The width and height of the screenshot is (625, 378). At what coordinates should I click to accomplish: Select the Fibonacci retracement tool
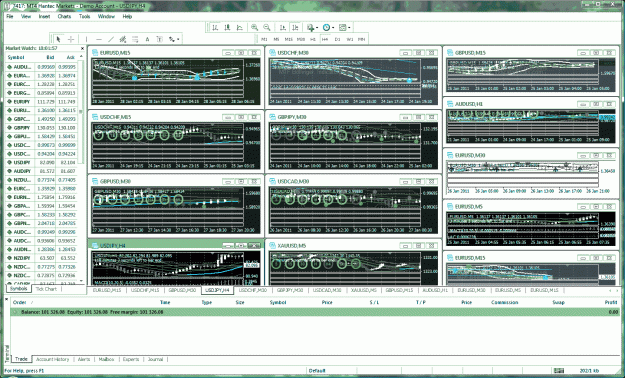(135, 39)
